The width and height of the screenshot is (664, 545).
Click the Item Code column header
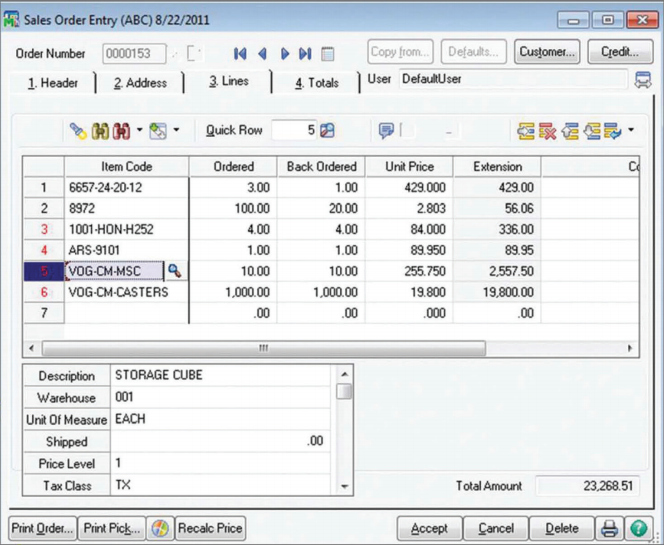(x=126, y=166)
